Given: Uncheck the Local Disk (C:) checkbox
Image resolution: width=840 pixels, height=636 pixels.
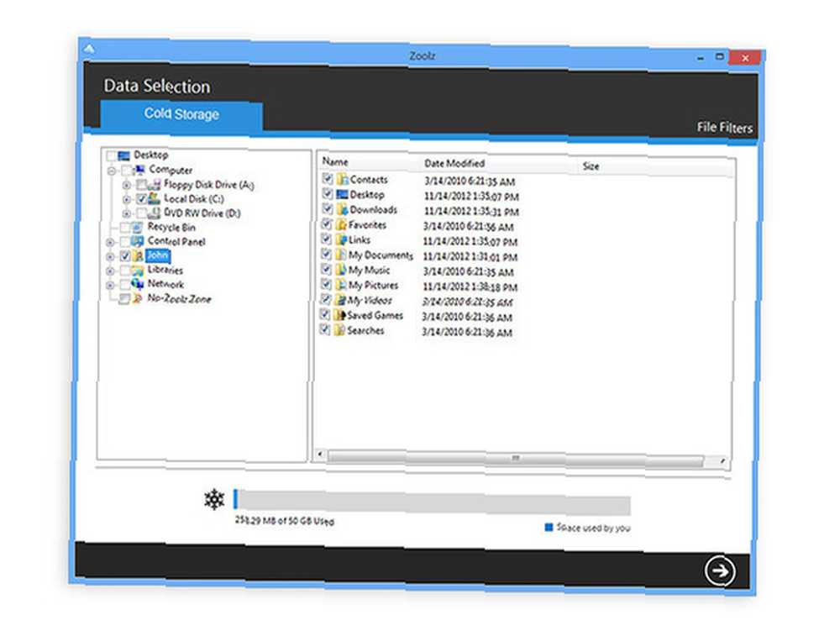Looking at the screenshot, I should [x=141, y=199].
